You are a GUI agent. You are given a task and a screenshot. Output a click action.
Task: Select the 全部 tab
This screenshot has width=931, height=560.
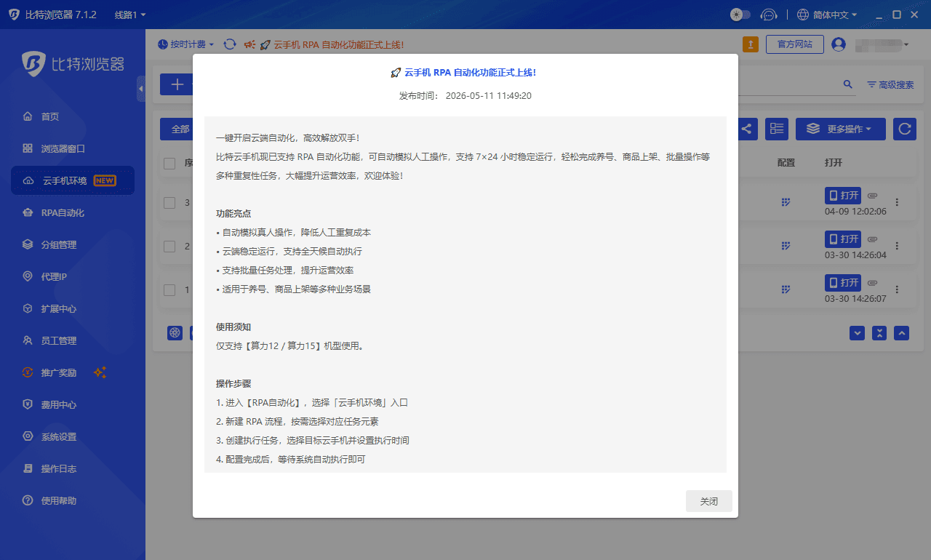point(177,129)
